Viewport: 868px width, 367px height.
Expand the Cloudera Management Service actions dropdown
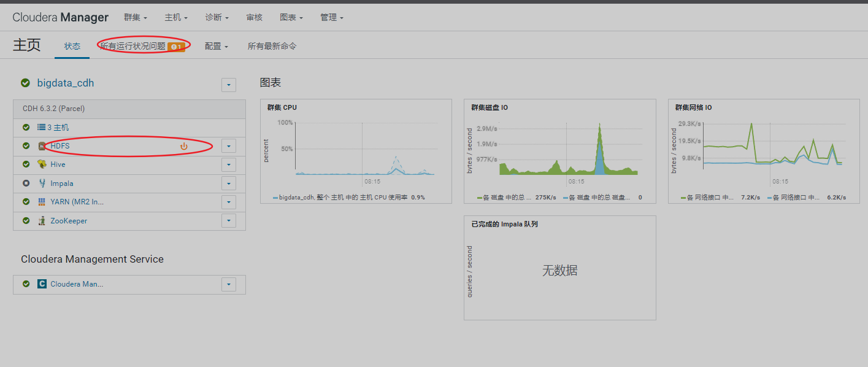[229, 284]
